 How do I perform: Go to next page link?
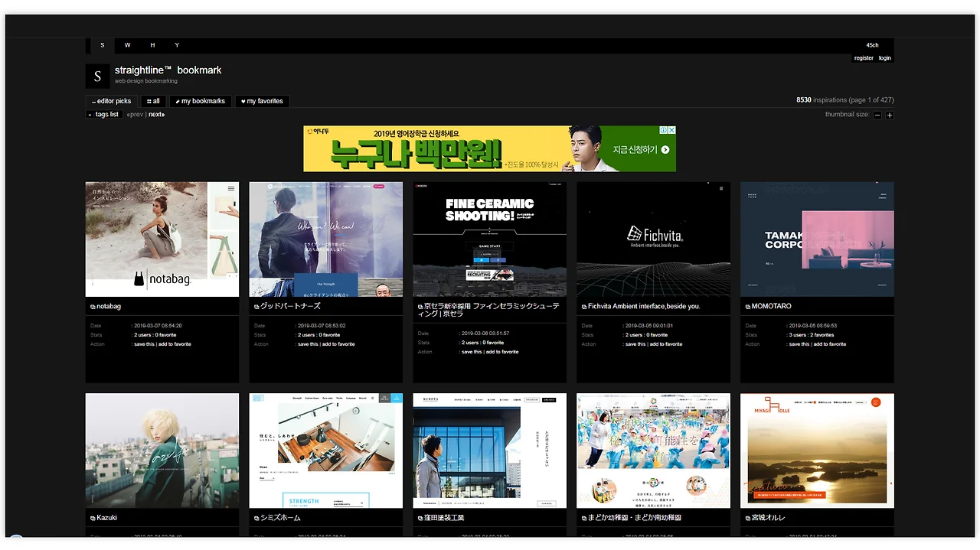157,115
